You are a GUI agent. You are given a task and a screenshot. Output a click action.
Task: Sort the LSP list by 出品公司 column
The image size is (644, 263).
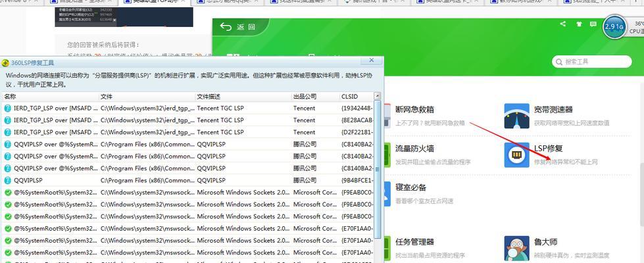(316, 97)
